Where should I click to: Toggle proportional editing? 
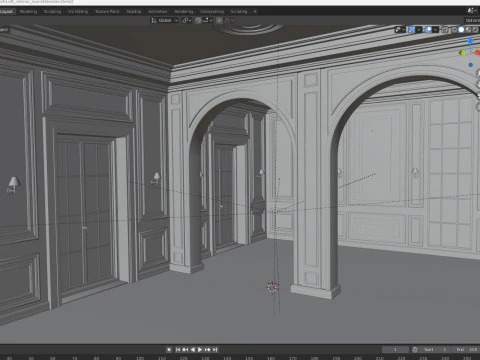click(219, 20)
